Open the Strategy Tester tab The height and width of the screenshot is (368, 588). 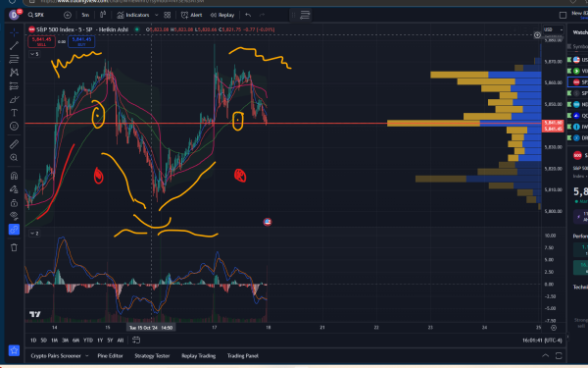152,355
